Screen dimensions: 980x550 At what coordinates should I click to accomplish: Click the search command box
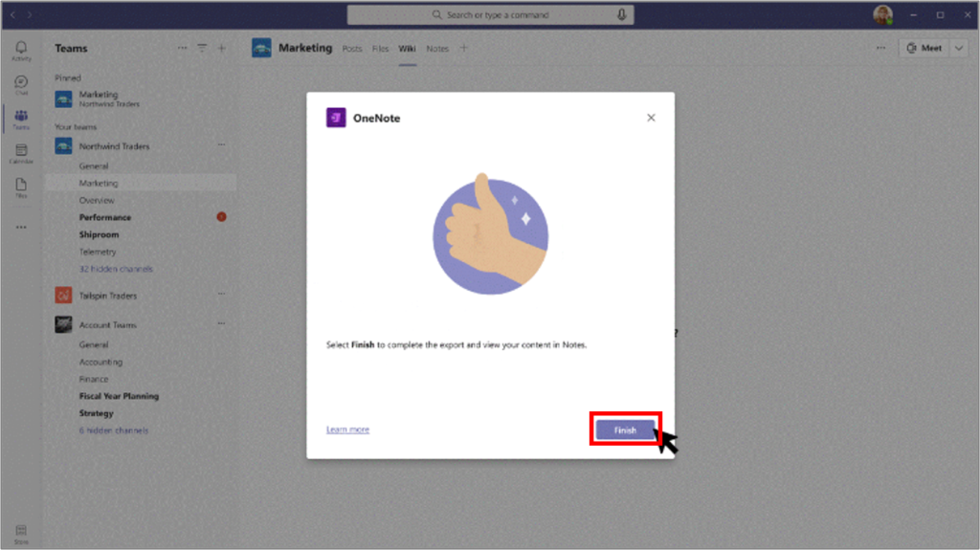click(x=491, y=14)
